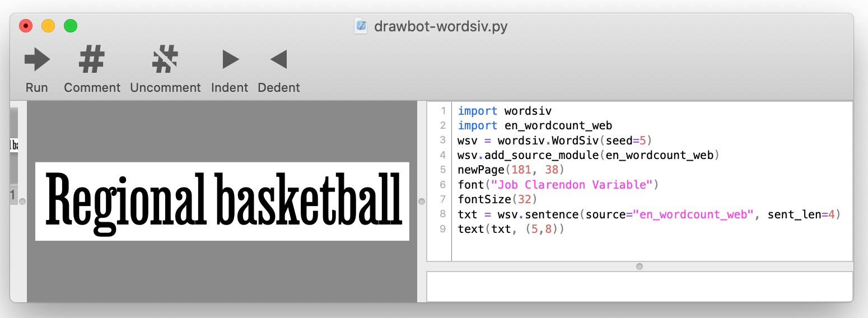
Task: Click the green fullscreen window button
Action: 70,26
